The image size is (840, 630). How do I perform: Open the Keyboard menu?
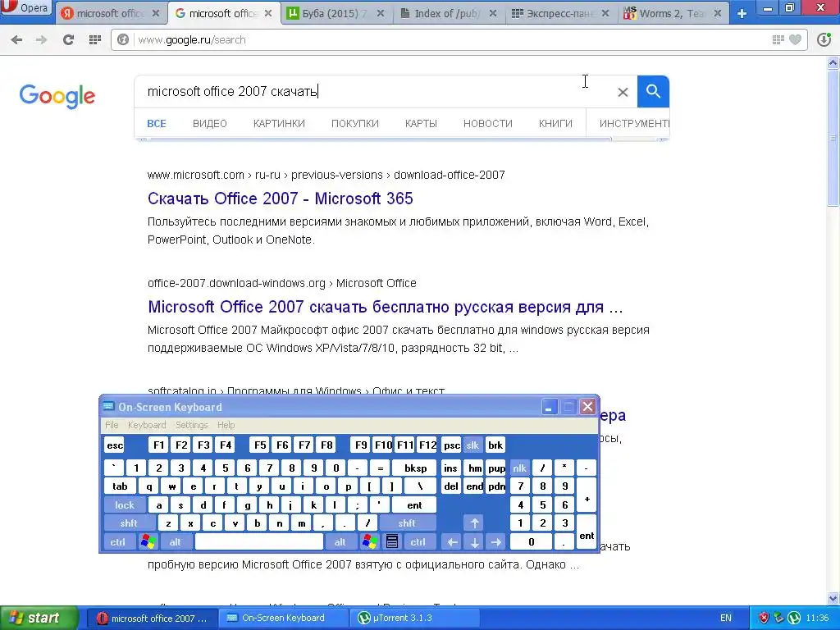(x=147, y=425)
